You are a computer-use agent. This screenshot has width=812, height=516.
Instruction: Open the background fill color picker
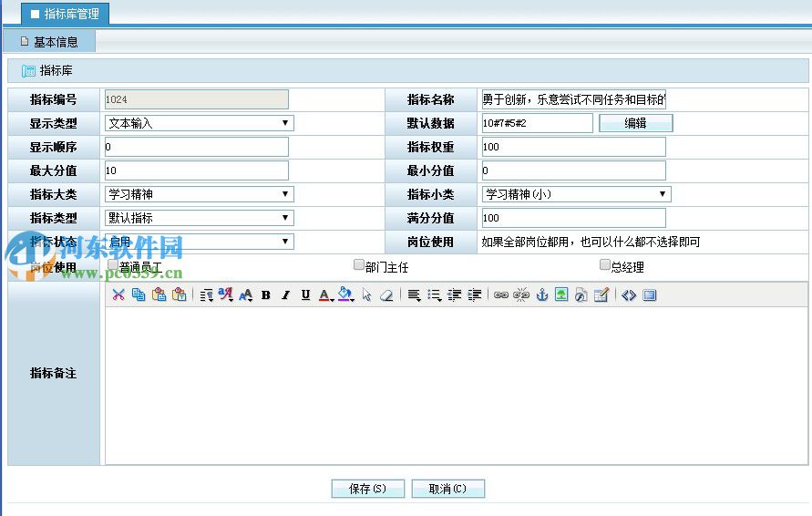click(x=345, y=294)
